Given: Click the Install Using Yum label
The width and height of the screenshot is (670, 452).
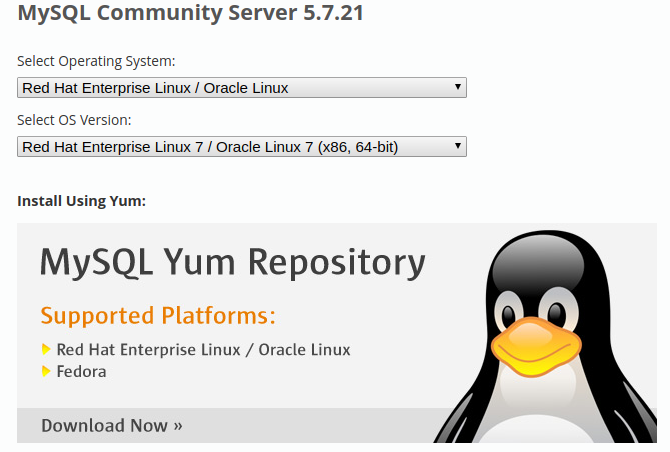Looking at the screenshot, I should coord(82,201).
